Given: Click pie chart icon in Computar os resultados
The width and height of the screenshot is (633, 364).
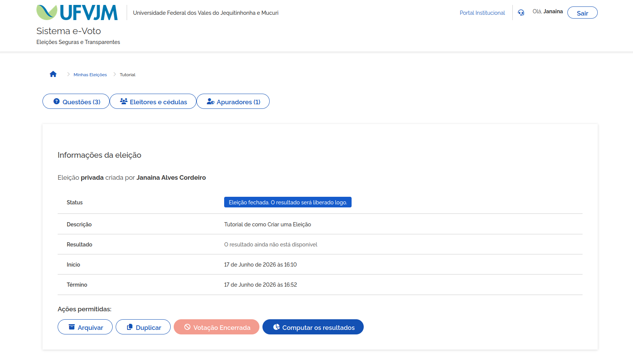Looking at the screenshot, I should pos(276,327).
